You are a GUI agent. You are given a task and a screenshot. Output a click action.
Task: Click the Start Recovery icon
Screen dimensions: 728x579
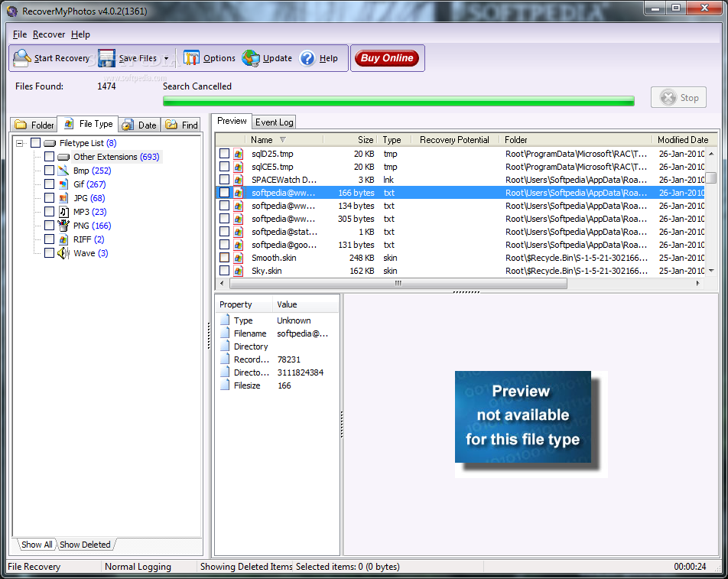(x=22, y=58)
